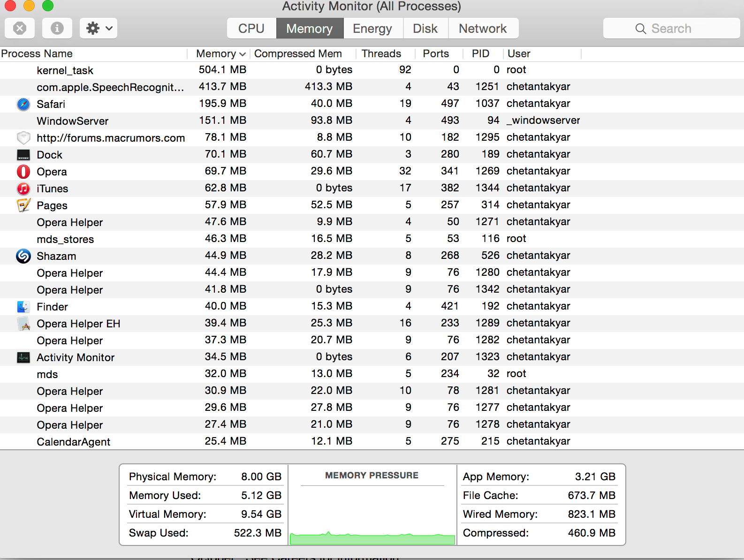Click the Safari compass icon
The width and height of the screenshot is (744, 560).
(23, 104)
